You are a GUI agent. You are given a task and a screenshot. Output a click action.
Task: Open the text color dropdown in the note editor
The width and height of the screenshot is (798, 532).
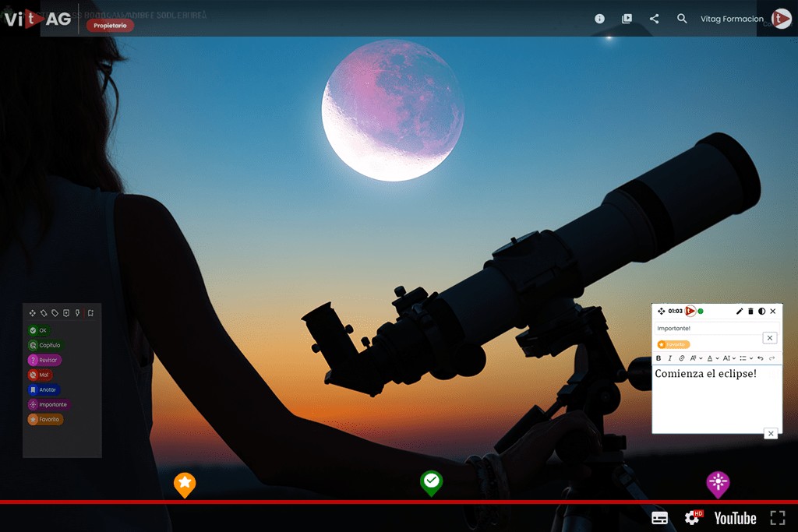[x=712, y=358]
